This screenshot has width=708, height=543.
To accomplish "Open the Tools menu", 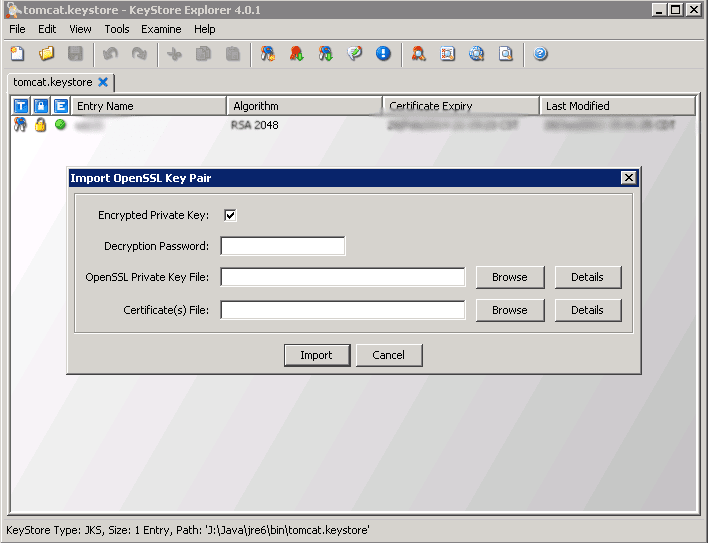I will click(117, 29).
